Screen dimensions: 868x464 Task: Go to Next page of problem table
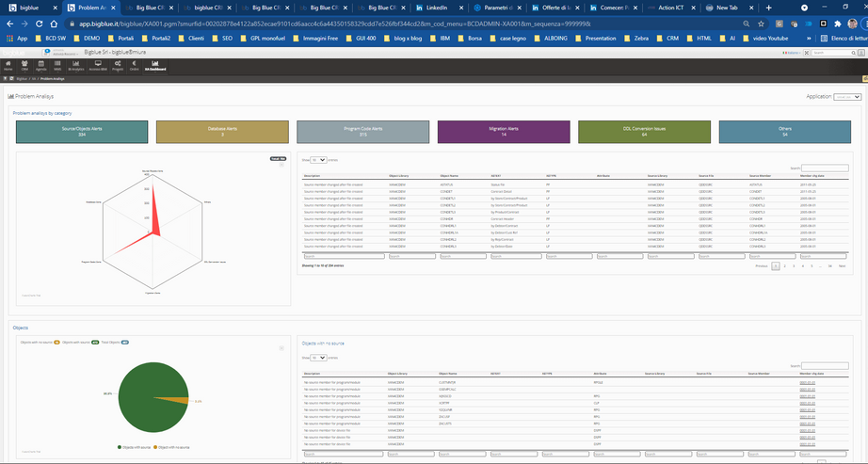(842, 266)
